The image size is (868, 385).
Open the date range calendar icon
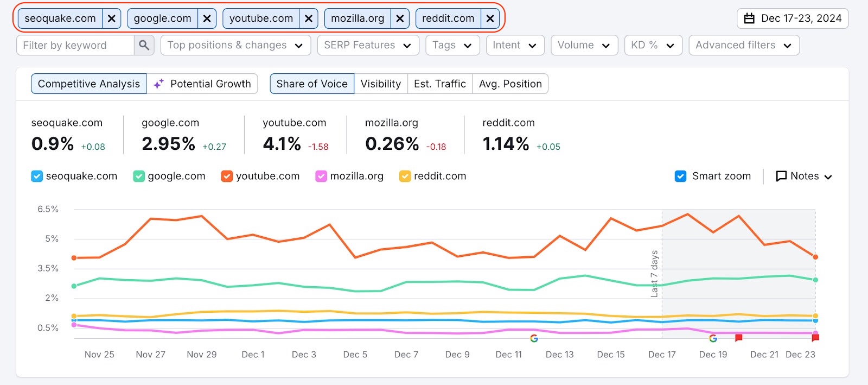pyautogui.click(x=751, y=18)
